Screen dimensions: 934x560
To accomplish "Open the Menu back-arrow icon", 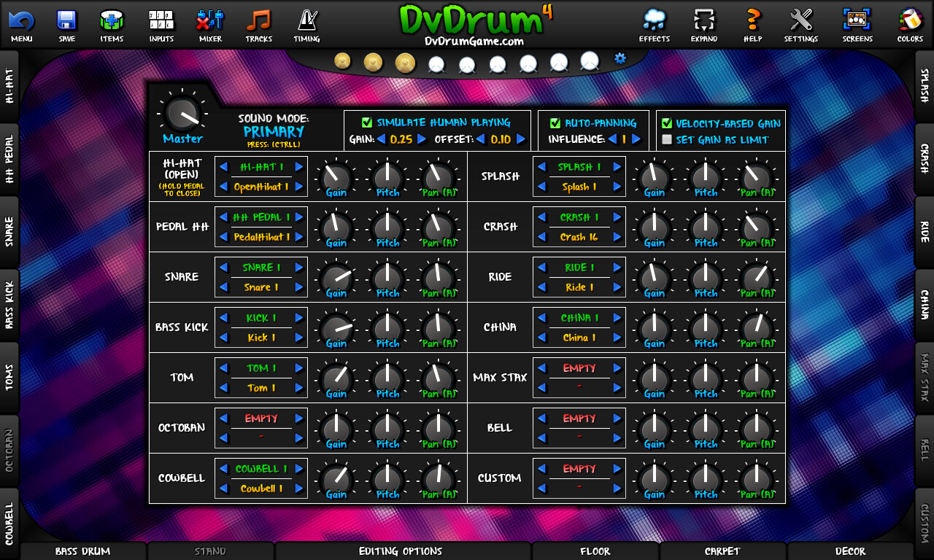I will pyautogui.click(x=21, y=20).
